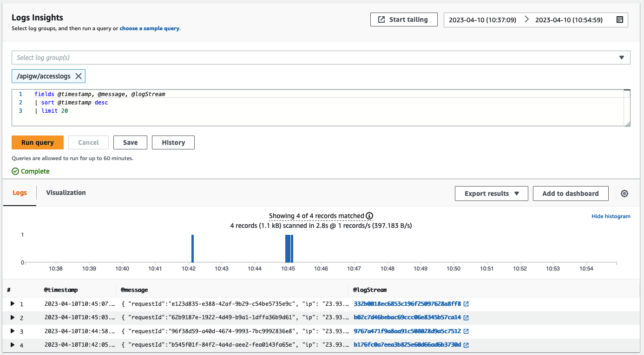This screenshot has width=644, height=355.
Task: Open external link icon for log stream 332b0018
Action: pos(466,304)
